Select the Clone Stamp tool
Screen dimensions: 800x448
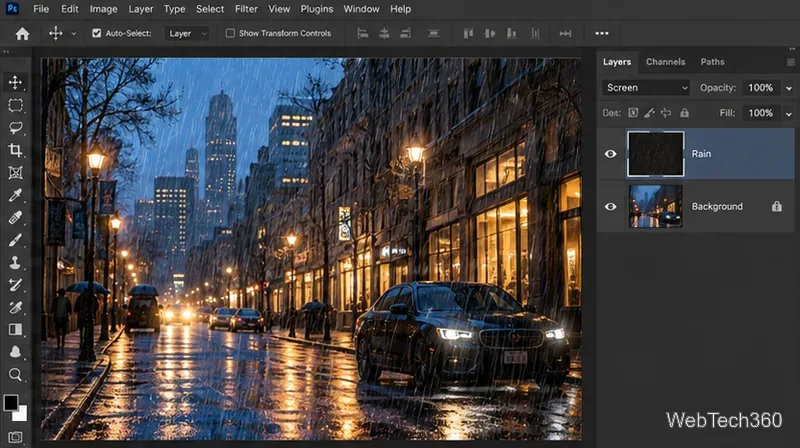[15, 262]
